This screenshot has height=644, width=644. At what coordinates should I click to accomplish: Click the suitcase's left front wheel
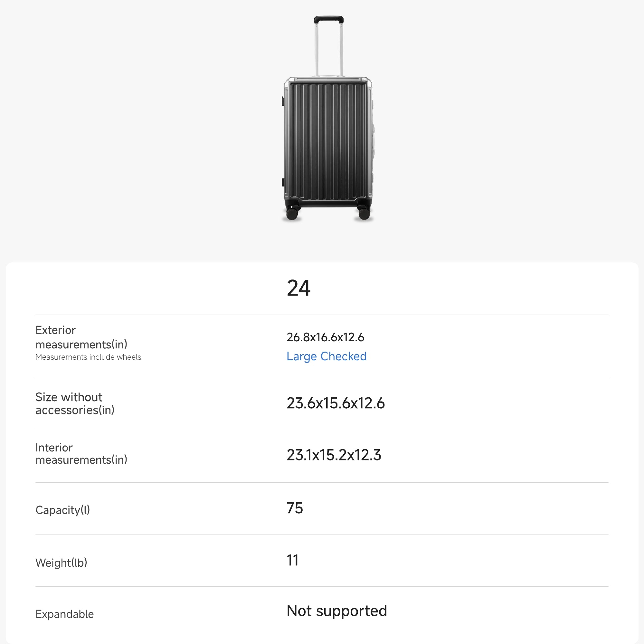(x=292, y=213)
